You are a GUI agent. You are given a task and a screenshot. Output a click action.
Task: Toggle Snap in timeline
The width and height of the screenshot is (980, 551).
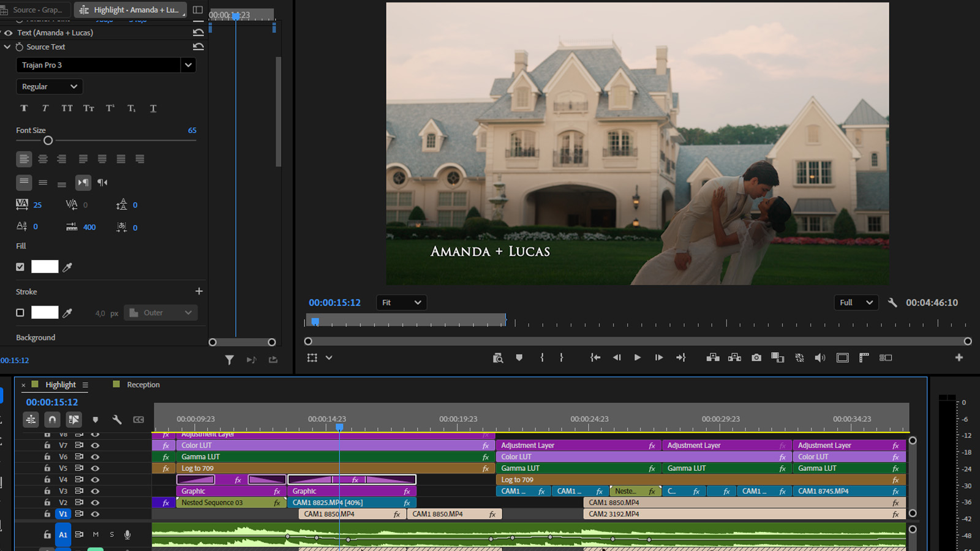point(52,419)
